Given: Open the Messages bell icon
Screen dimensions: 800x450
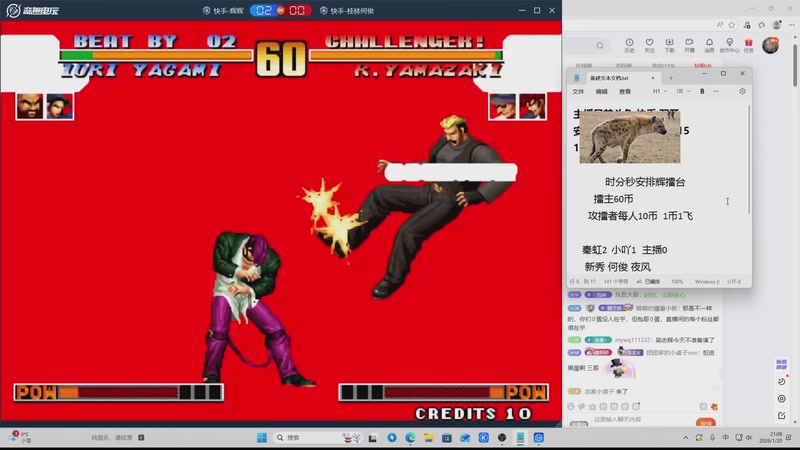Looking at the screenshot, I should pyautogui.click(x=709, y=45).
